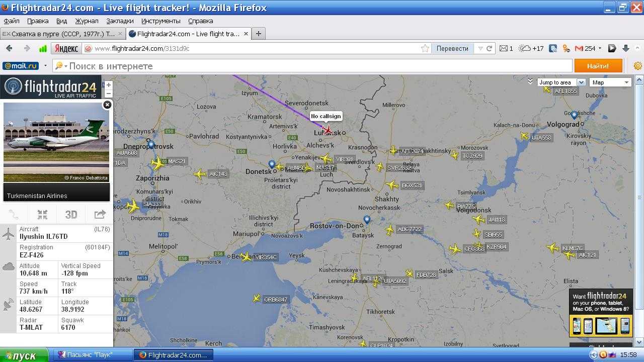
Task: Open the mail.ru toolbar dropdown arrow
Action: [x=45, y=66]
